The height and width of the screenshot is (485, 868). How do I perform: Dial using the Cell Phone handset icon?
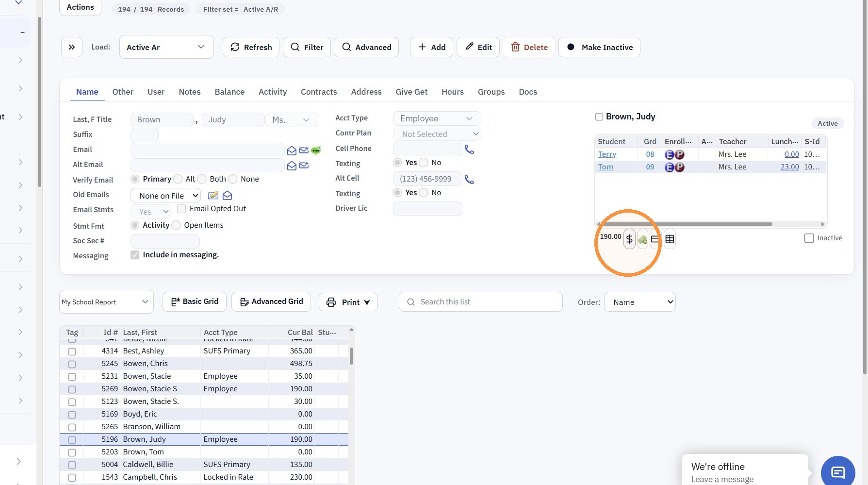pos(469,149)
